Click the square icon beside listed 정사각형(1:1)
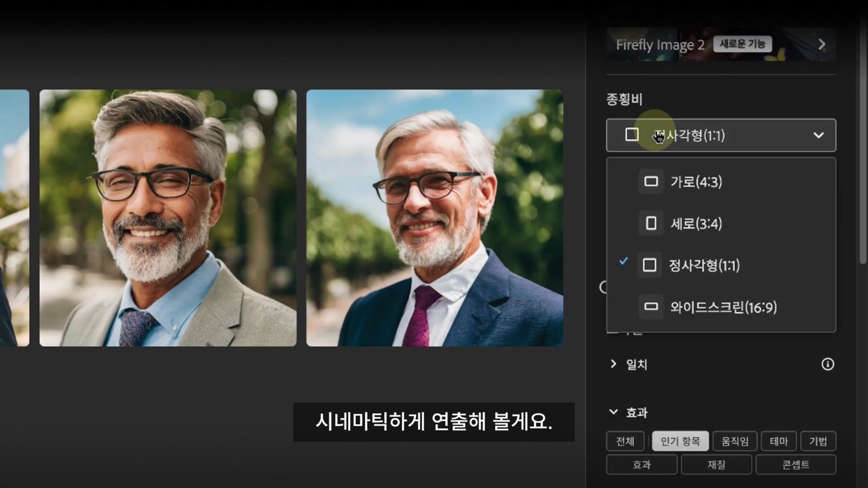Image resolution: width=868 pixels, height=488 pixels. click(x=650, y=265)
